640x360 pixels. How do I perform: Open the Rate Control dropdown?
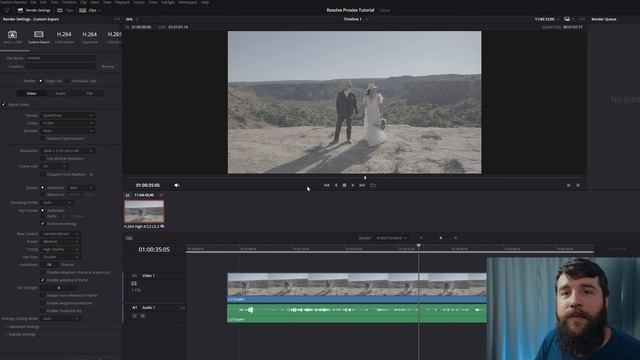[60, 234]
